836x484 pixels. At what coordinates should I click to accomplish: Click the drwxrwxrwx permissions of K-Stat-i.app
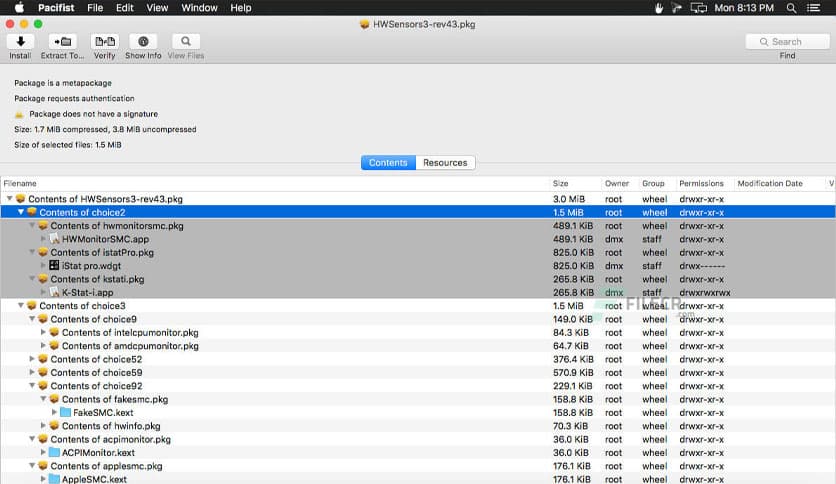705,292
